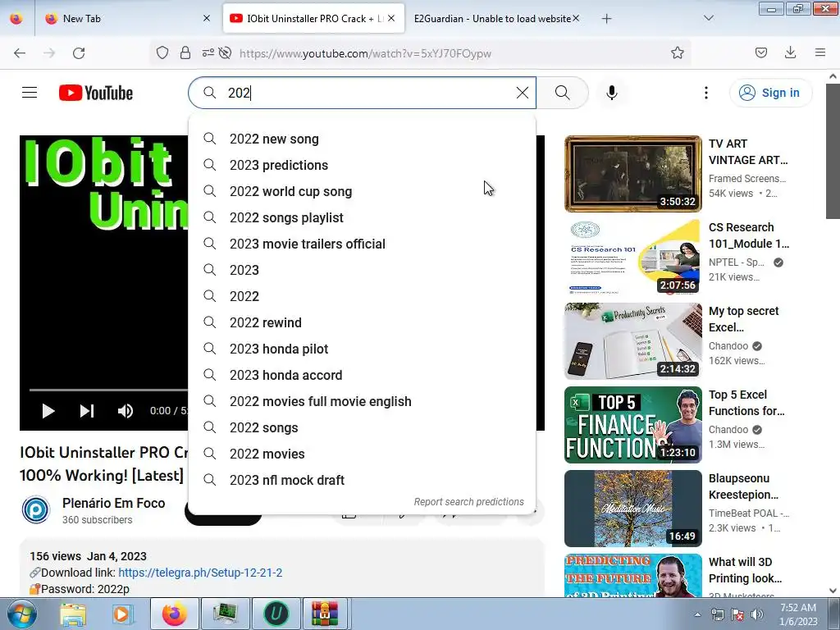Open tracking protection shield icon
The height and width of the screenshot is (630, 840).
point(162,52)
